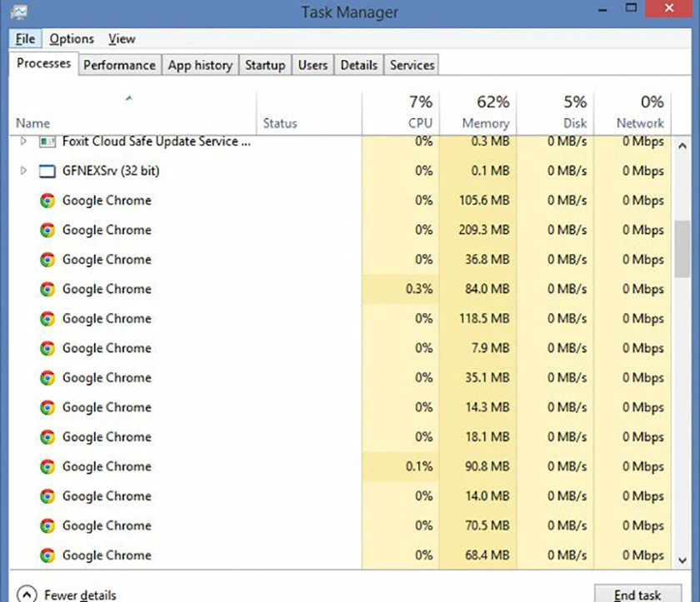Open the View menu

[x=122, y=39]
